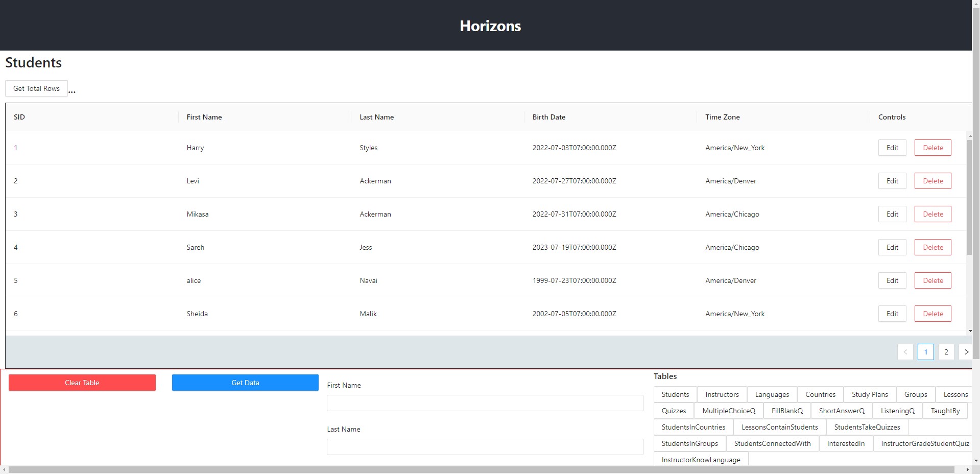
Task: Select the Quizzes table
Action: tap(674, 411)
